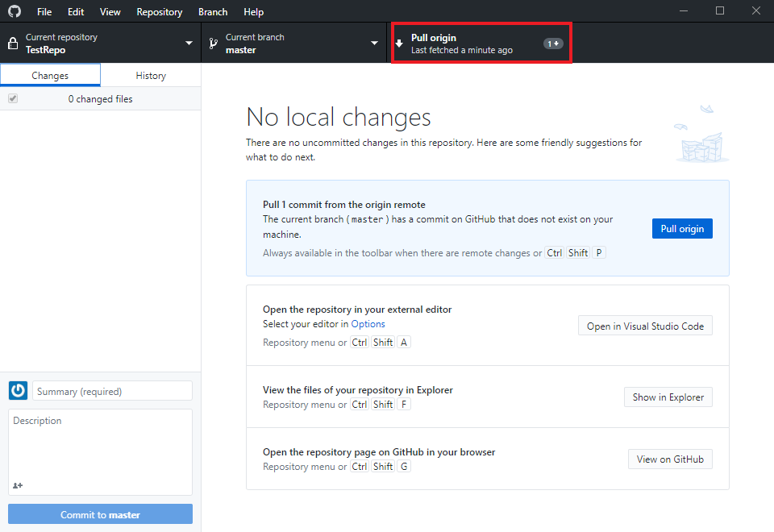
Task: Add co-authors via the person-plus icon
Action: [18, 485]
